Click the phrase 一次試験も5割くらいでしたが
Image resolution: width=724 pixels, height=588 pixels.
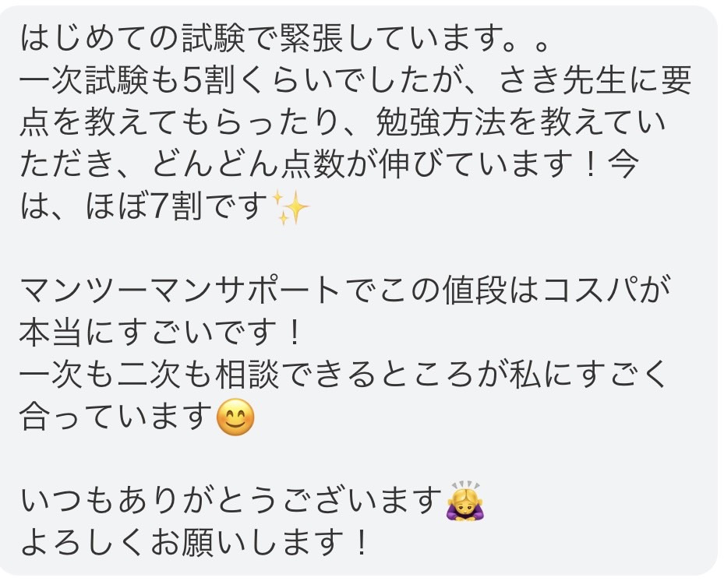(235, 80)
